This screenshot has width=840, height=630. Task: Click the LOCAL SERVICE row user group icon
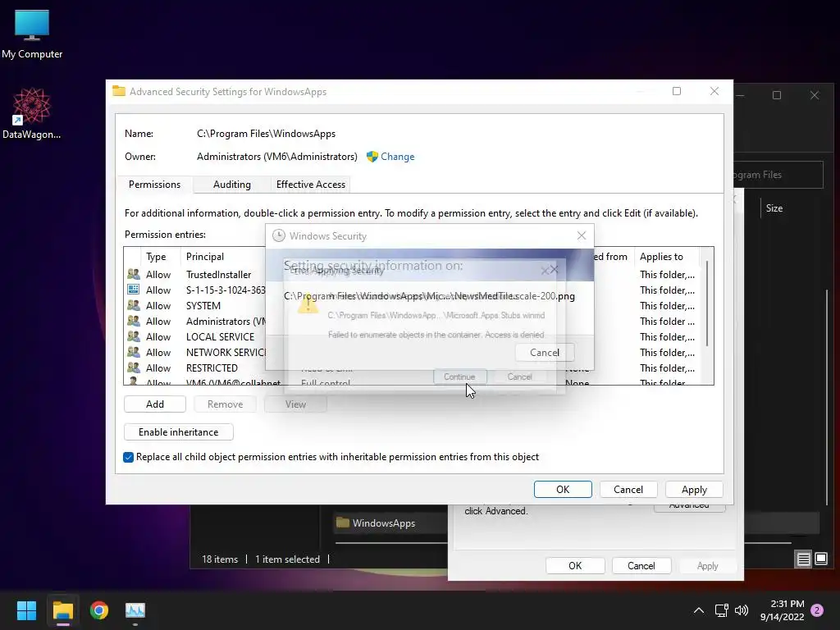click(134, 336)
